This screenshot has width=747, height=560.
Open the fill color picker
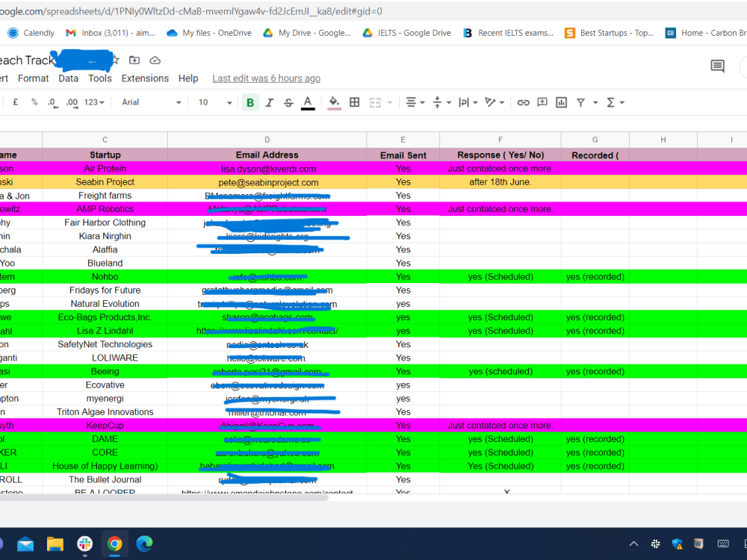[334, 102]
